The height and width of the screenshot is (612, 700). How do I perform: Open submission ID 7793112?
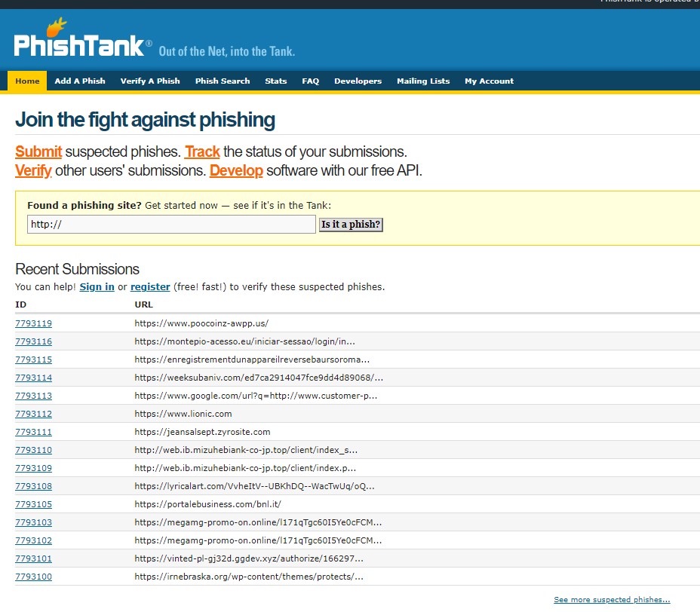(33, 414)
